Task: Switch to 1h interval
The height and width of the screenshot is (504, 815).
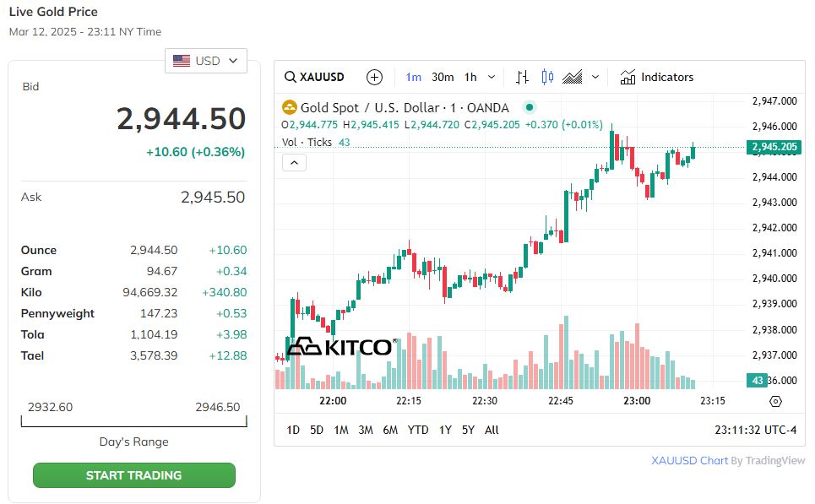Action: coord(470,77)
